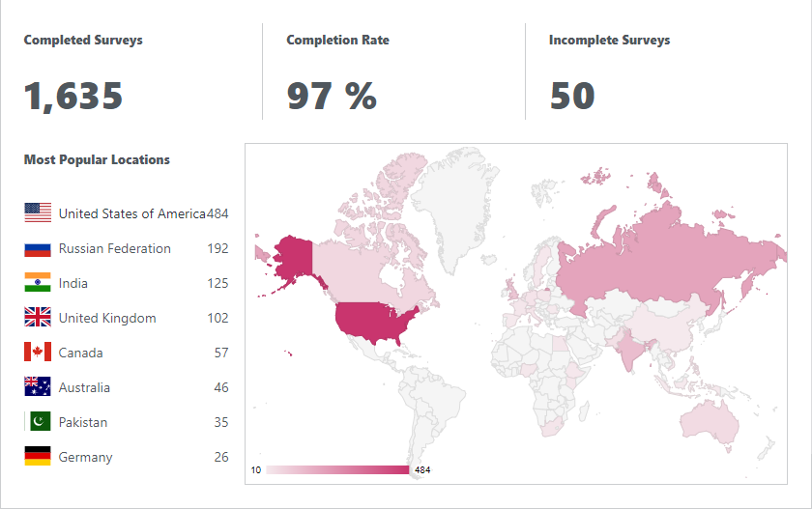Click the value 26 for Germany
This screenshot has width=812, height=509.
point(221,457)
